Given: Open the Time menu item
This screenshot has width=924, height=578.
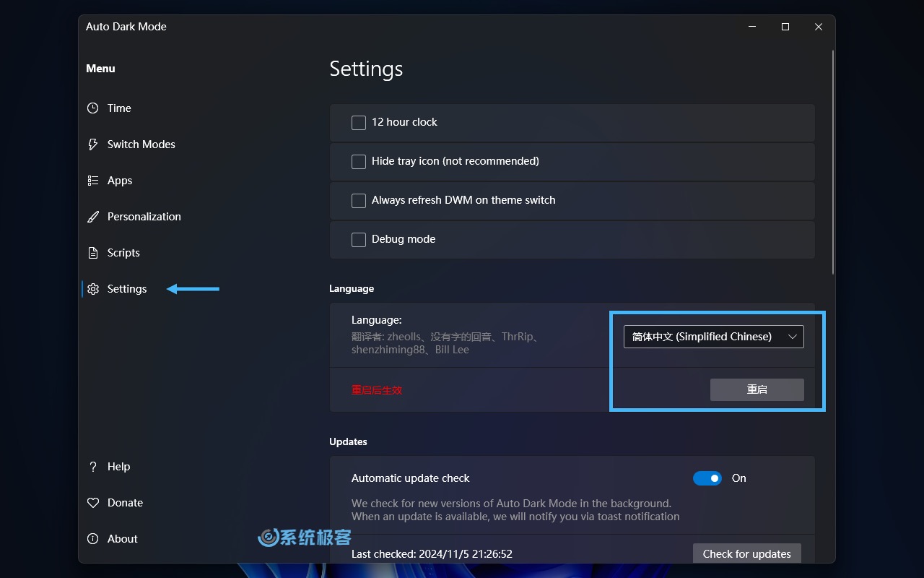Looking at the screenshot, I should (x=119, y=108).
